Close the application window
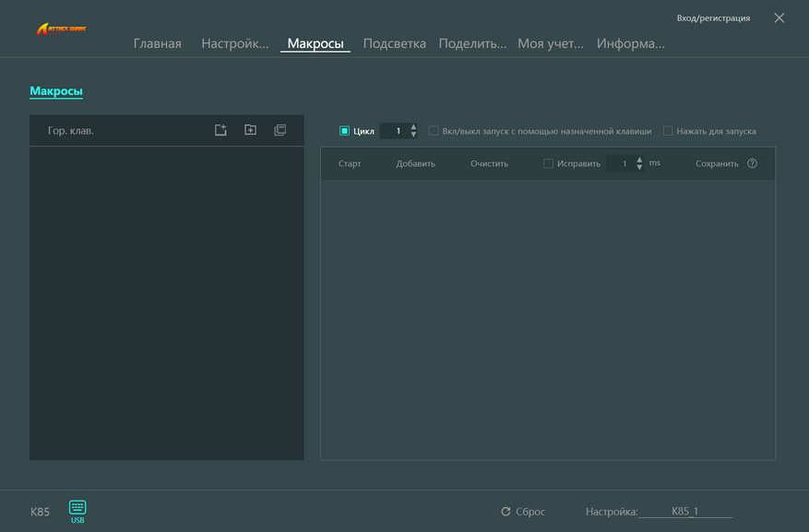 coord(779,18)
